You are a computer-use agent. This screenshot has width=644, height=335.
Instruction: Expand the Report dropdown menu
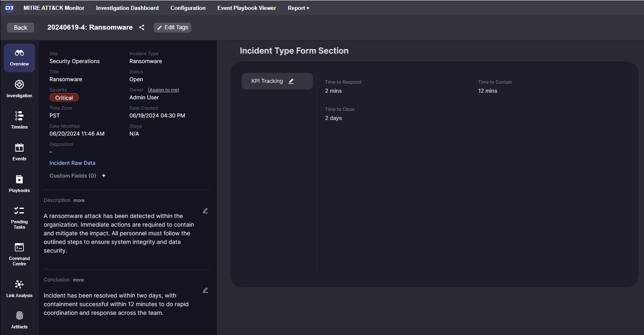pyautogui.click(x=298, y=8)
